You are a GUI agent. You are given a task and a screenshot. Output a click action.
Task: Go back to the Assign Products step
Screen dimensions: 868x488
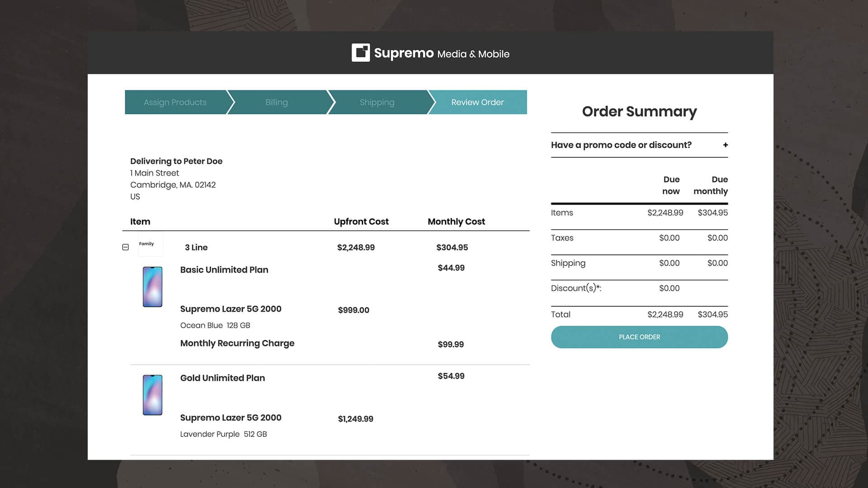tap(175, 102)
